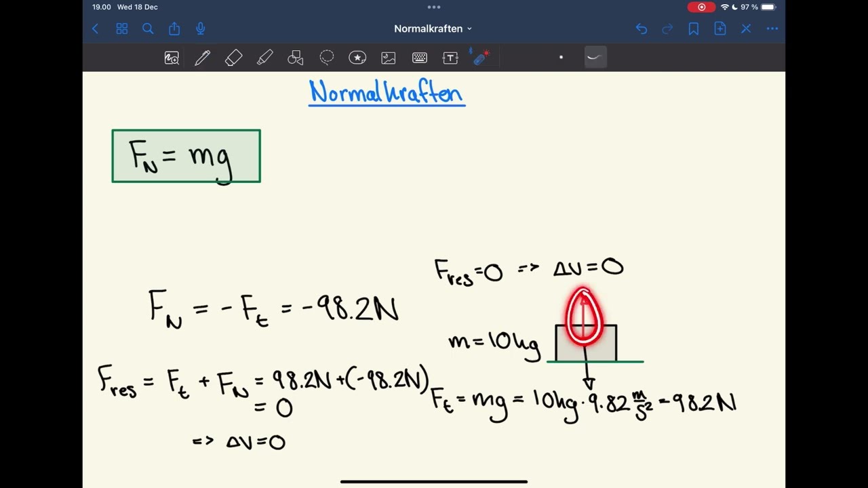868x488 pixels.
Task: Select the zoom window tool
Action: [172, 58]
